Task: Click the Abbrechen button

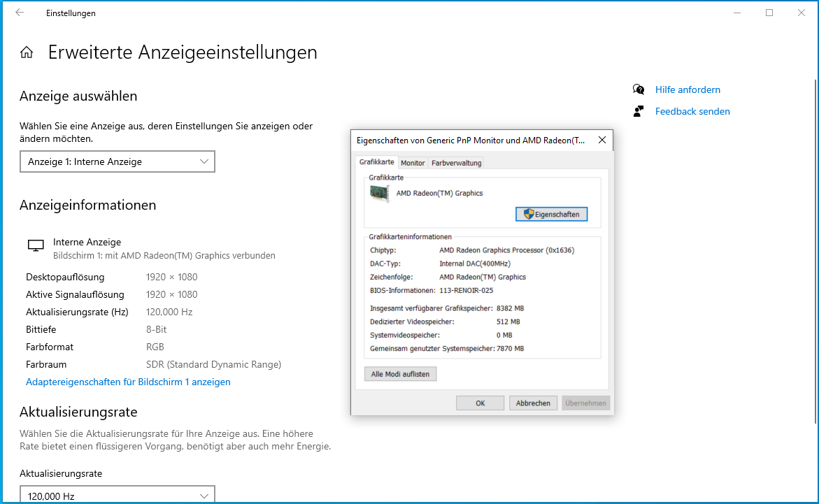Action: (x=533, y=403)
